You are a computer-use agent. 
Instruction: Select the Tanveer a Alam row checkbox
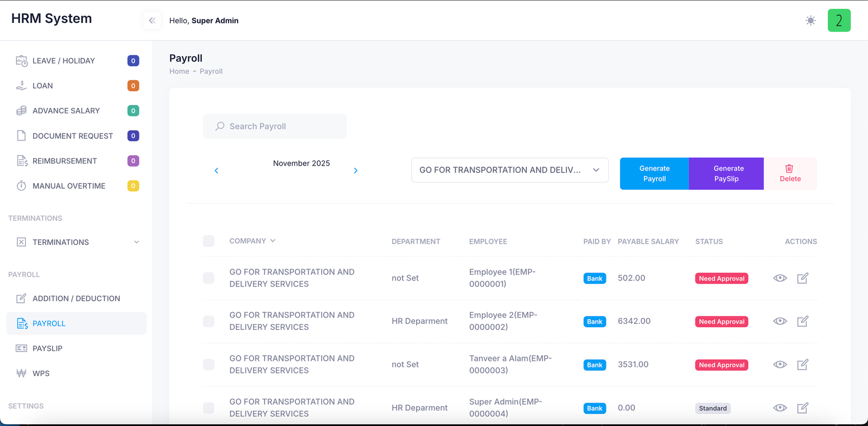(209, 365)
